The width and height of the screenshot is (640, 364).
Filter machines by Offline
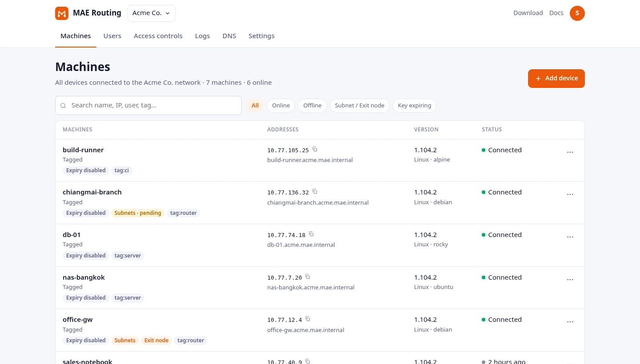312,106
